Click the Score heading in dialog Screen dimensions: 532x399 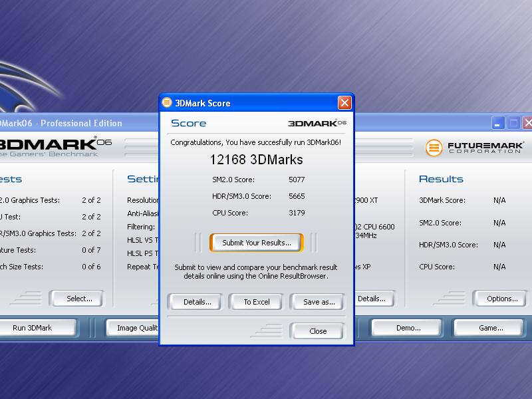[188, 123]
